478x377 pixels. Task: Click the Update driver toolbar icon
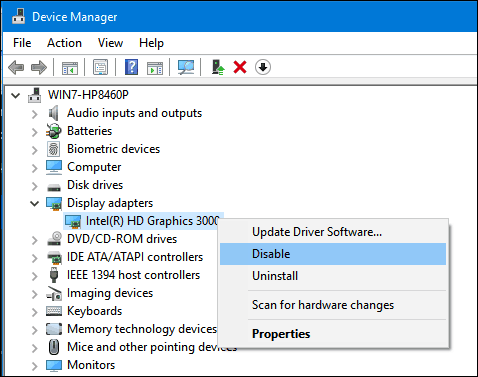[x=218, y=67]
